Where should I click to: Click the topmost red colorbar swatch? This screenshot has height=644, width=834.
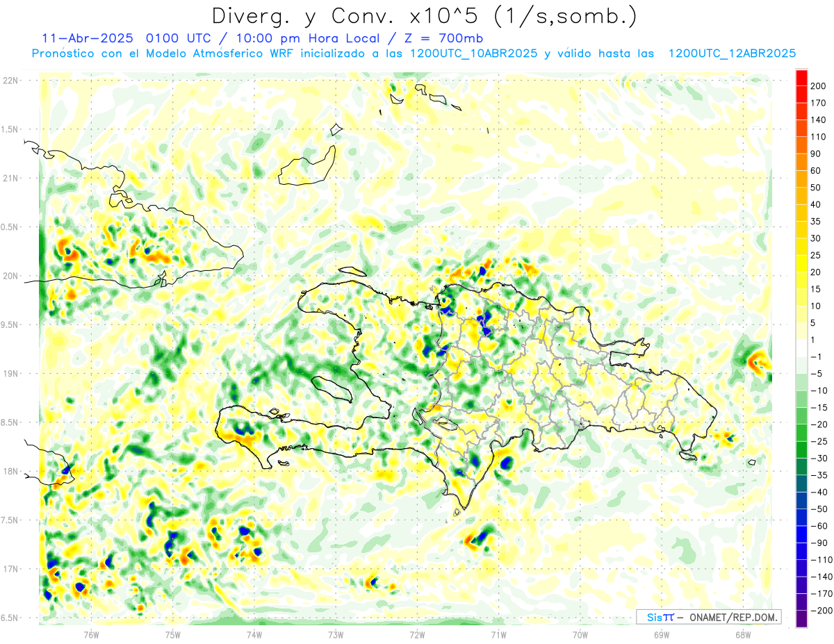[801, 77]
